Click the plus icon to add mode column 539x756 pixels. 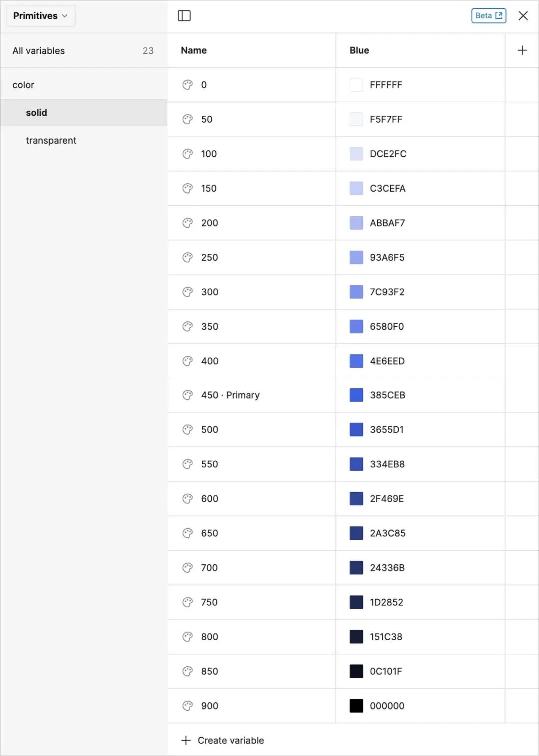point(522,50)
